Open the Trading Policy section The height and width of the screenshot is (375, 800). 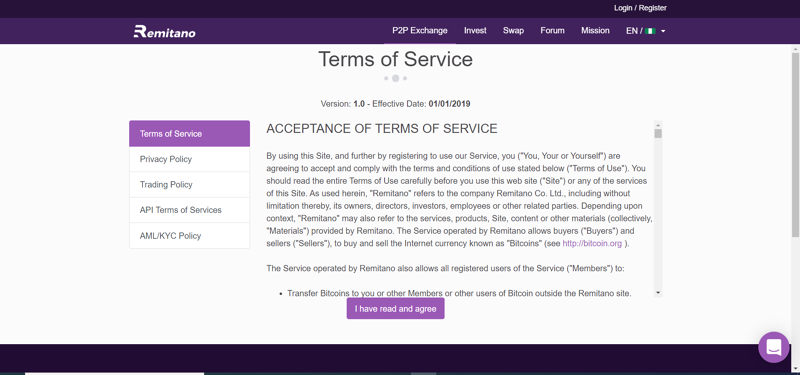click(189, 185)
